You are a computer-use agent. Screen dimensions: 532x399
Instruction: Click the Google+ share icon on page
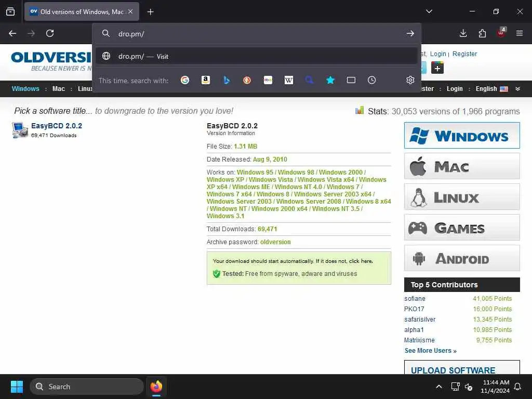click(437, 68)
